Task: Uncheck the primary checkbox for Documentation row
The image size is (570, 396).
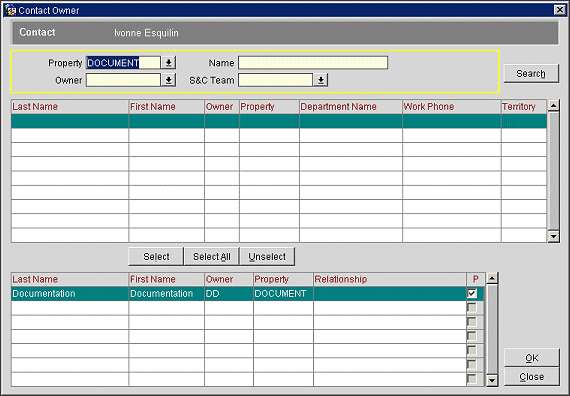Action: [x=472, y=293]
